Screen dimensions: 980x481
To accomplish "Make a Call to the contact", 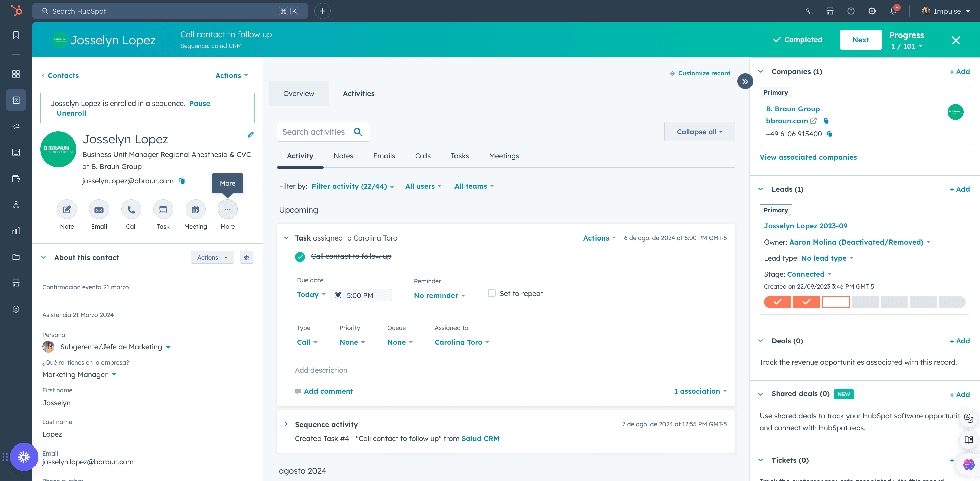I will tap(131, 209).
